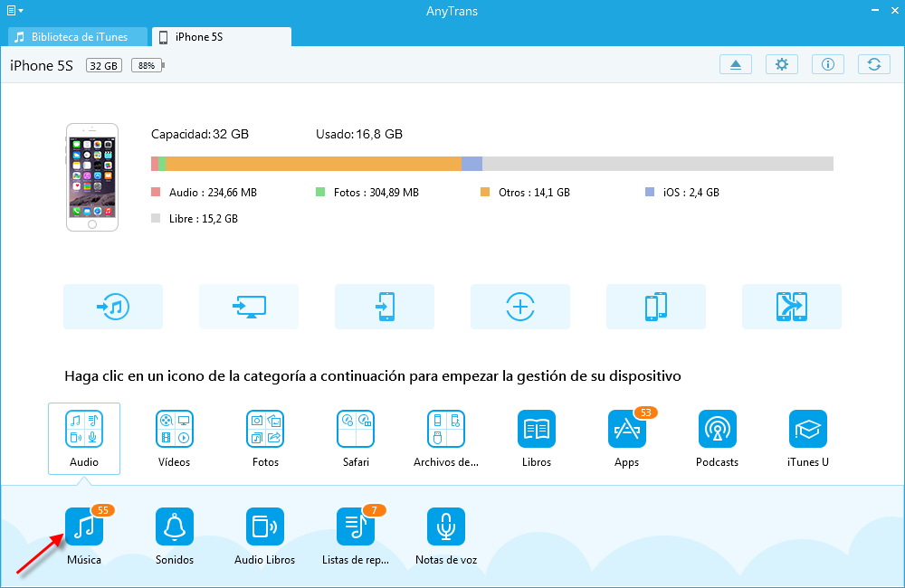Open Notas de voz icon
The width and height of the screenshot is (905, 588).
(x=446, y=526)
